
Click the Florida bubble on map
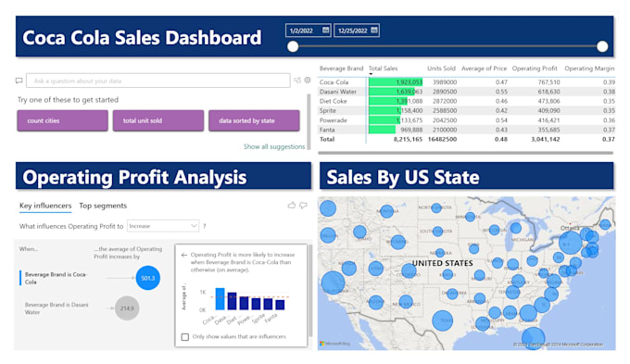533,338
